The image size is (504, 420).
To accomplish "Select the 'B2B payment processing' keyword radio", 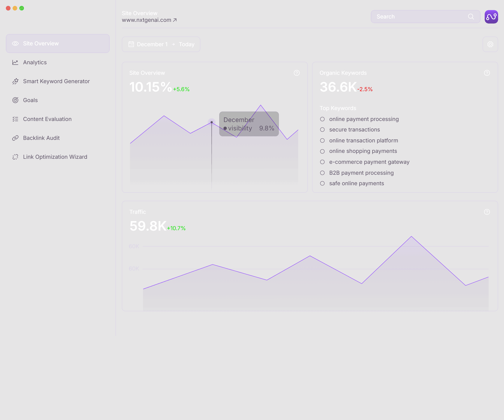I will click(x=322, y=173).
